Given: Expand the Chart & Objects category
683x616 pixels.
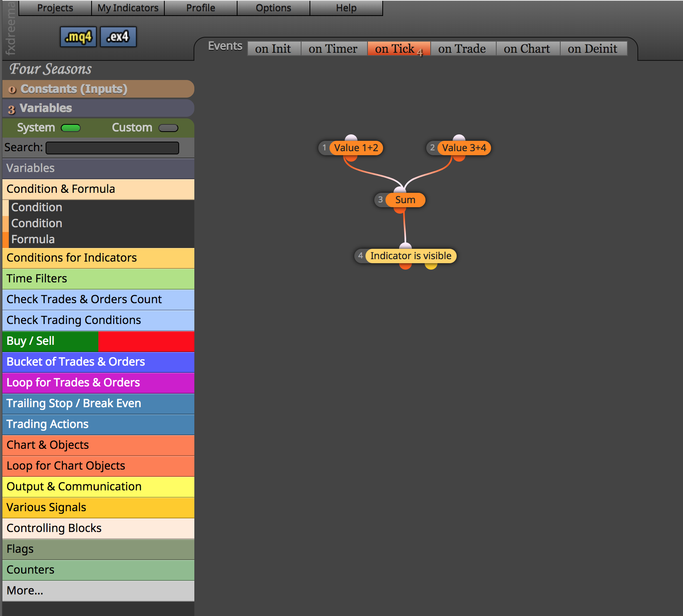Looking at the screenshot, I should click(x=98, y=445).
